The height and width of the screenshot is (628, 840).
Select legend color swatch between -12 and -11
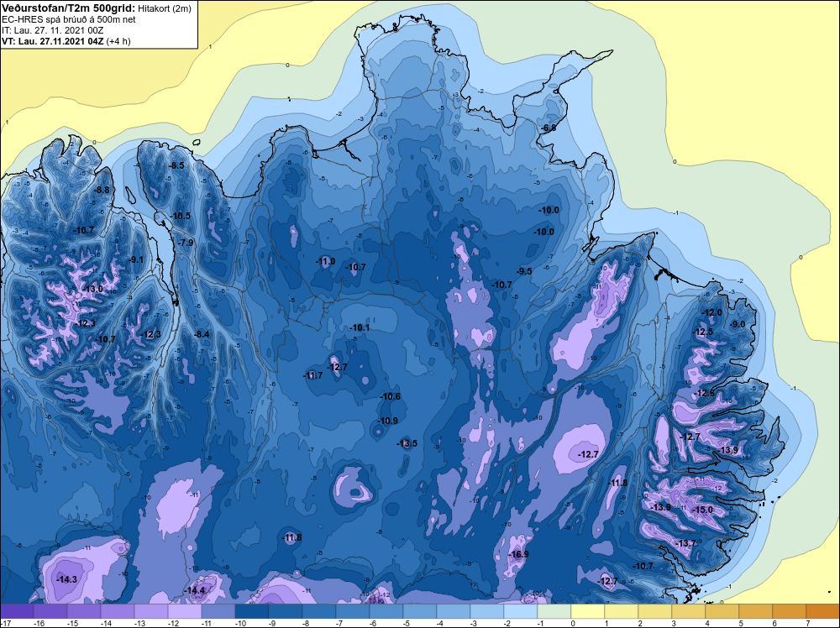(185, 611)
